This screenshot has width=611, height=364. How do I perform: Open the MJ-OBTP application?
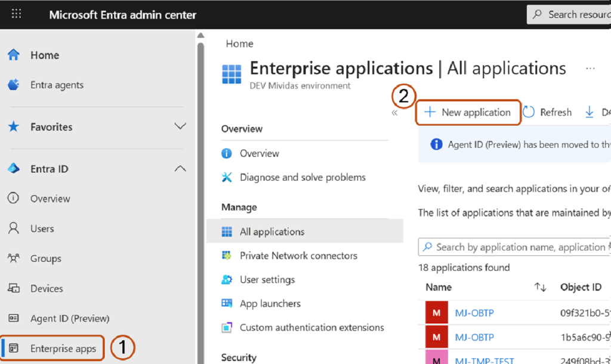tap(474, 312)
